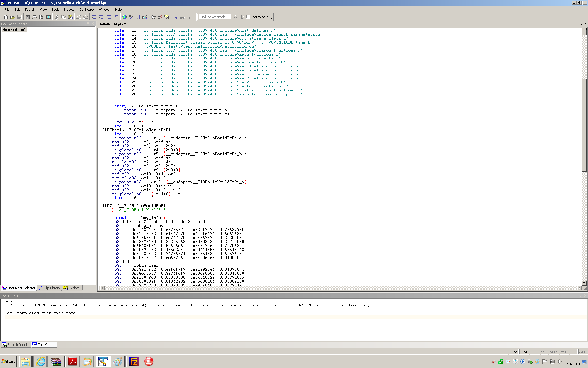Click the Sort A-Z icon
The image size is (588, 368).
point(138,17)
